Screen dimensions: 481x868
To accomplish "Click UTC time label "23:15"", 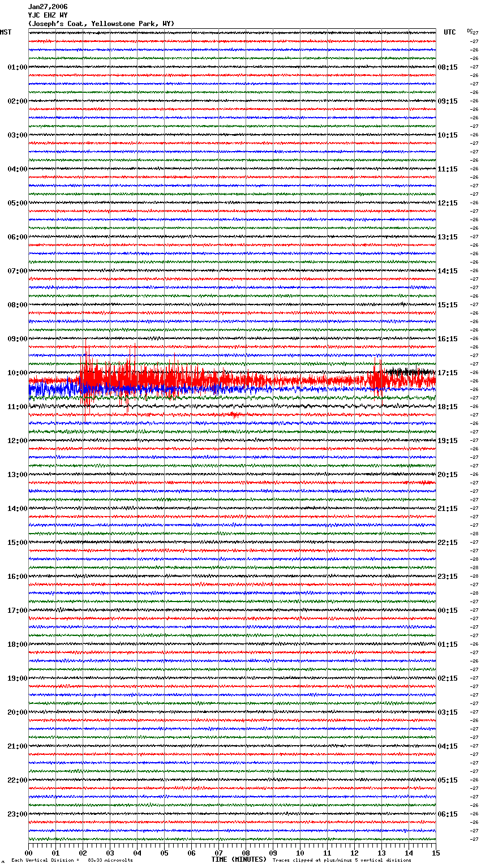I will tap(448, 577).
